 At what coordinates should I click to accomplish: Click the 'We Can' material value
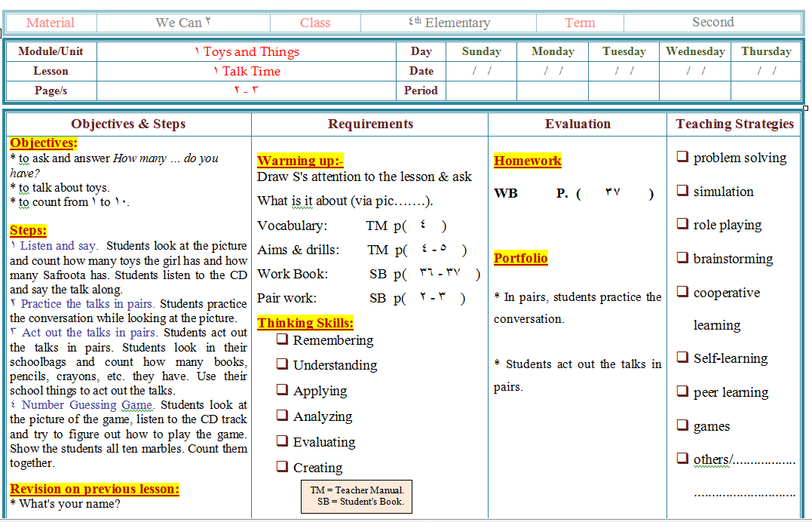tap(182, 23)
